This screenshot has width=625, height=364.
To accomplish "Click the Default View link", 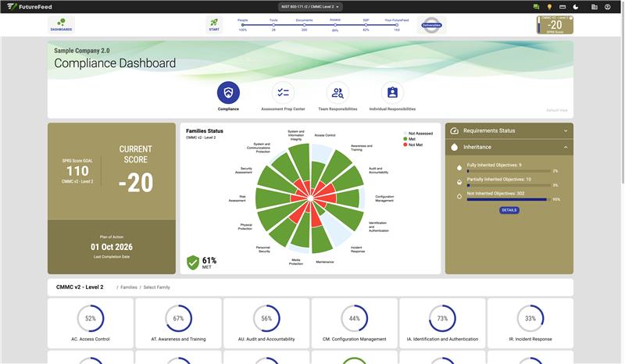I will (x=557, y=110).
